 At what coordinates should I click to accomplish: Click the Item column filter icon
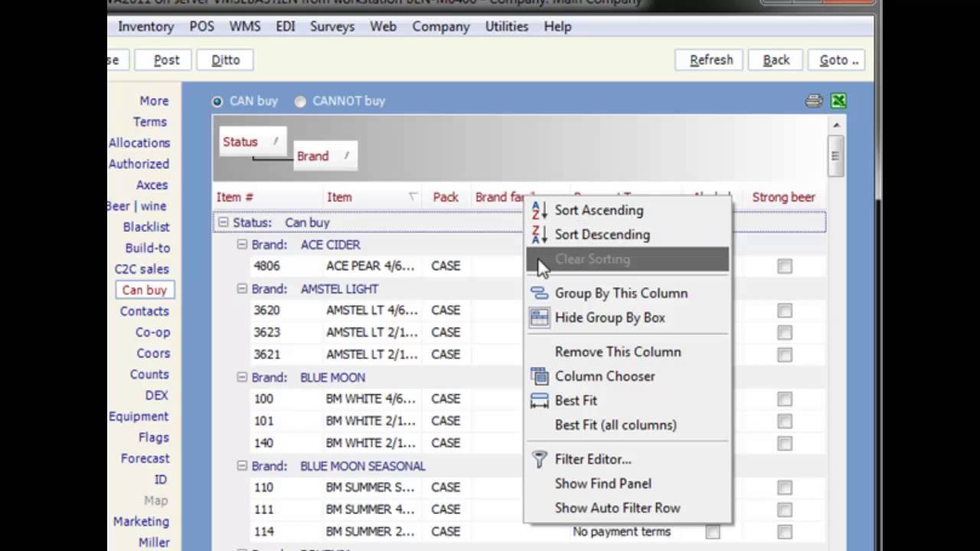point(413,197)
